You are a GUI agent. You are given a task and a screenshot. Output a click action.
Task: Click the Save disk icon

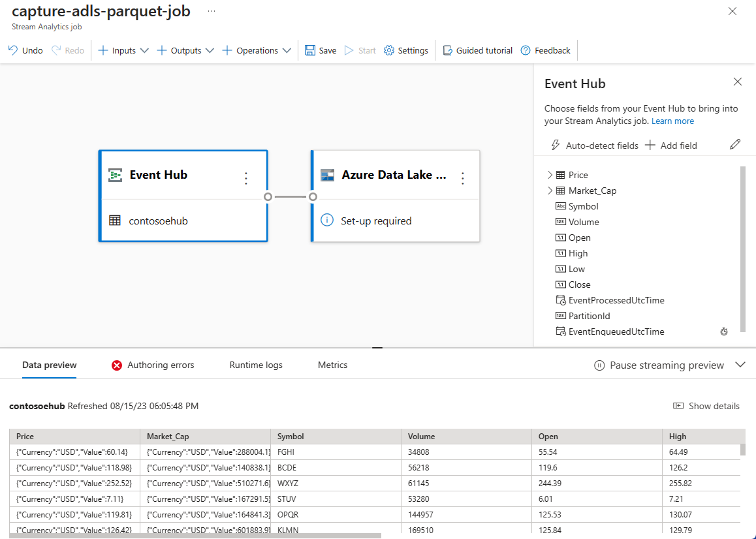[x=310, y=50]
